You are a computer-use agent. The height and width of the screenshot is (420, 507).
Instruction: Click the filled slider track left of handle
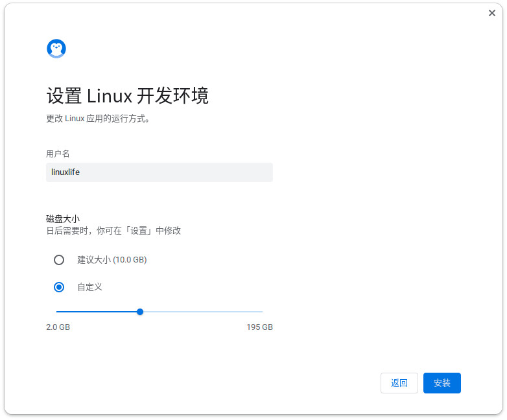coord(97,312)
